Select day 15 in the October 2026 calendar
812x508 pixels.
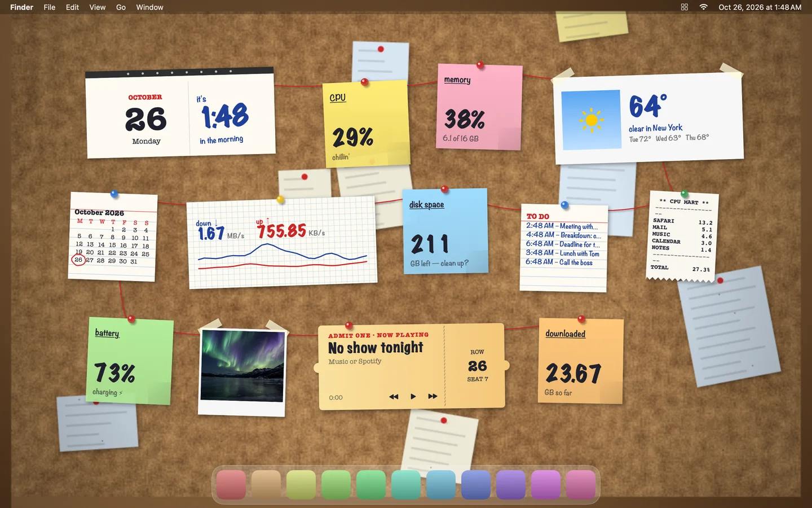point(112,245)
